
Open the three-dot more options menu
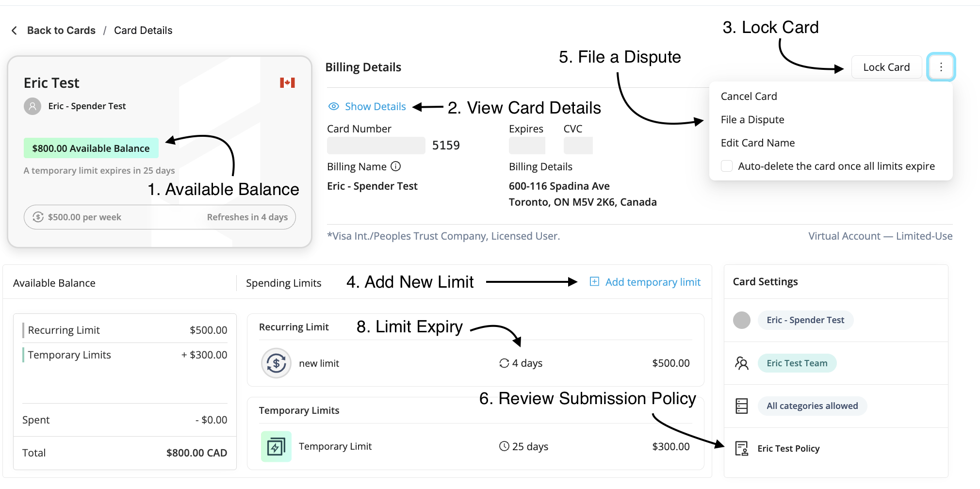(x=941, y=67)
